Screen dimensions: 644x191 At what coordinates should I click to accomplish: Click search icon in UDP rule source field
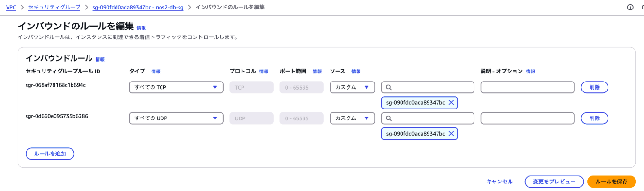(x=389, y=118)
